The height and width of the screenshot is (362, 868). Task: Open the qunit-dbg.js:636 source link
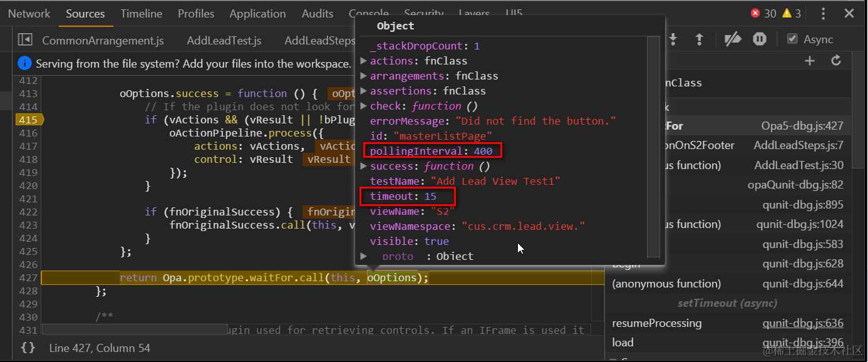tap(803, 323)
